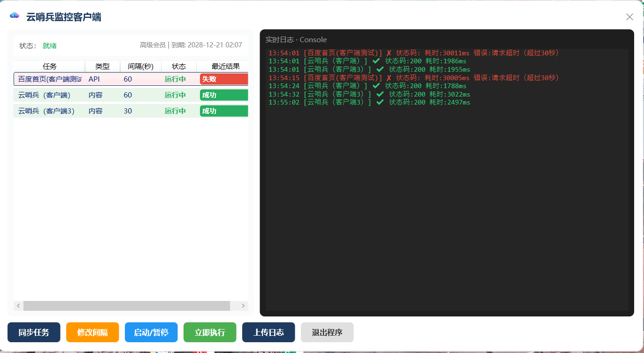Viewport: 644px width, 353px height.
Task: Click 成功 badge in 云哨兵 (客户端) row
Action: (x=224, y=95)
